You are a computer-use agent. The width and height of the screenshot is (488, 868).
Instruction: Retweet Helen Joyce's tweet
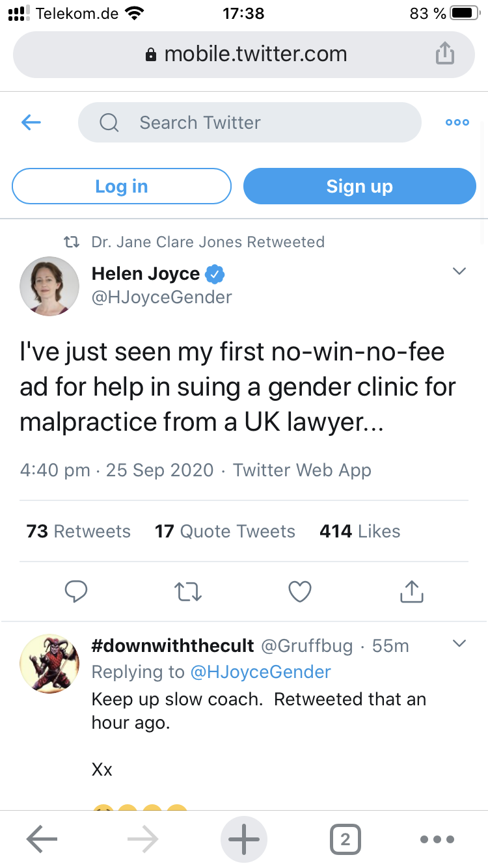[x=189, y=591]
